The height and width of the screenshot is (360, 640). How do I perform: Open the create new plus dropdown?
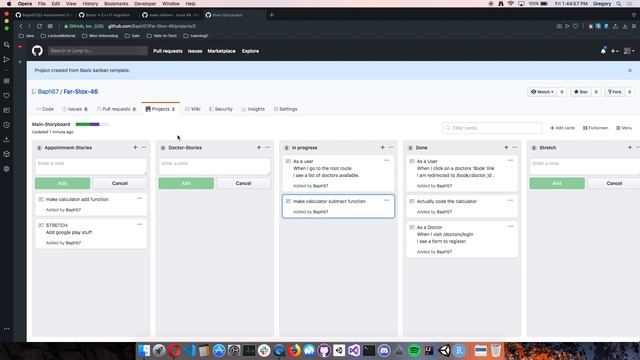614,51
